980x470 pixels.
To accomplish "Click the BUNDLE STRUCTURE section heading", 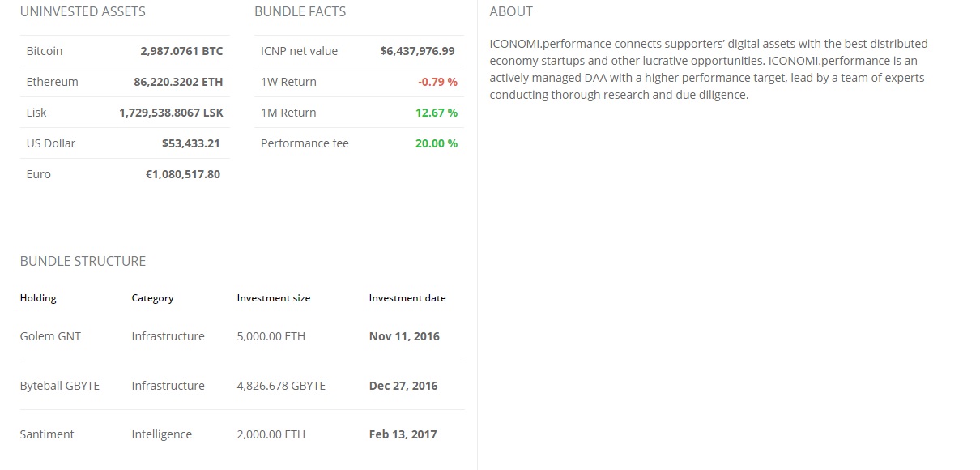I will click(83, 261).
